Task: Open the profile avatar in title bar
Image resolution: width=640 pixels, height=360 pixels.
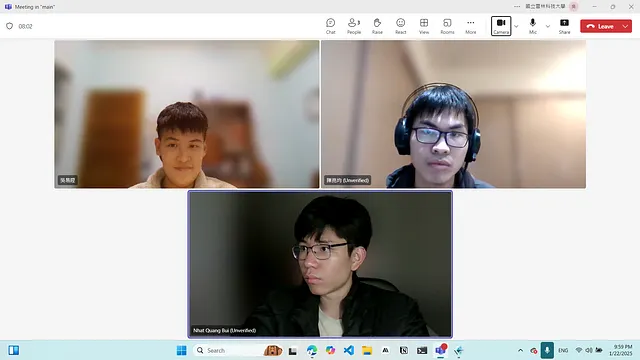Action: 573,7
